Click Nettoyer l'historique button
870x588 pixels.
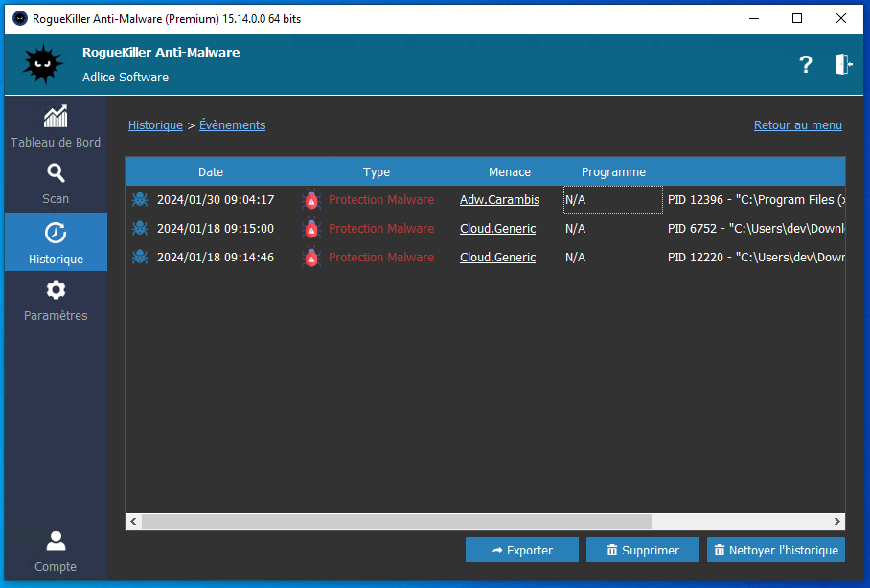tap(775, 550)
